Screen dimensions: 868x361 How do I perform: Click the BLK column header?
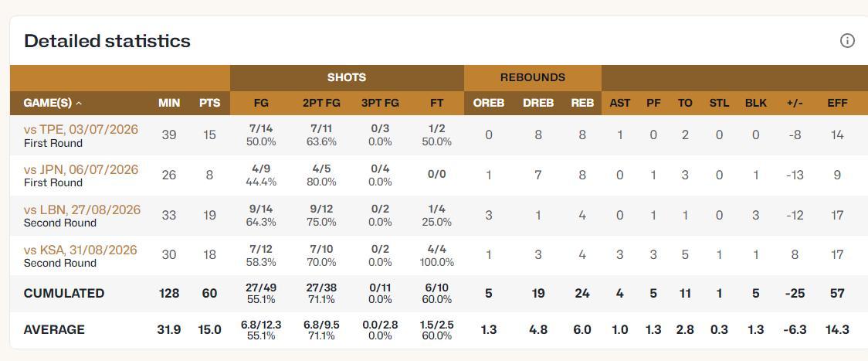pyautogui.click(x=755, y=103)
